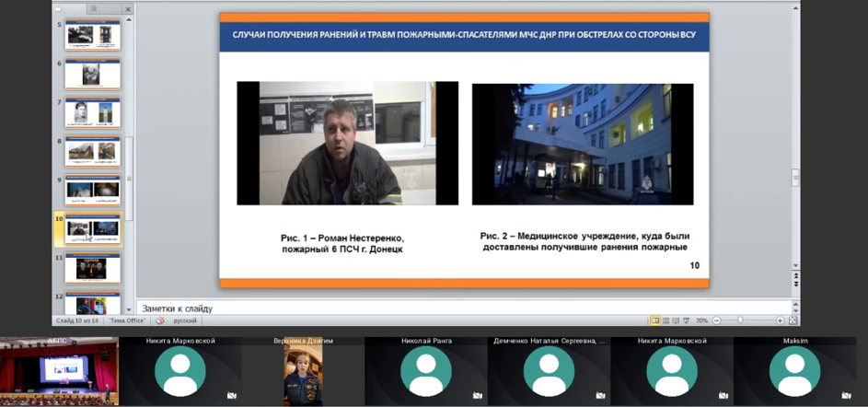Switch to Normal view in status bar

655,320
